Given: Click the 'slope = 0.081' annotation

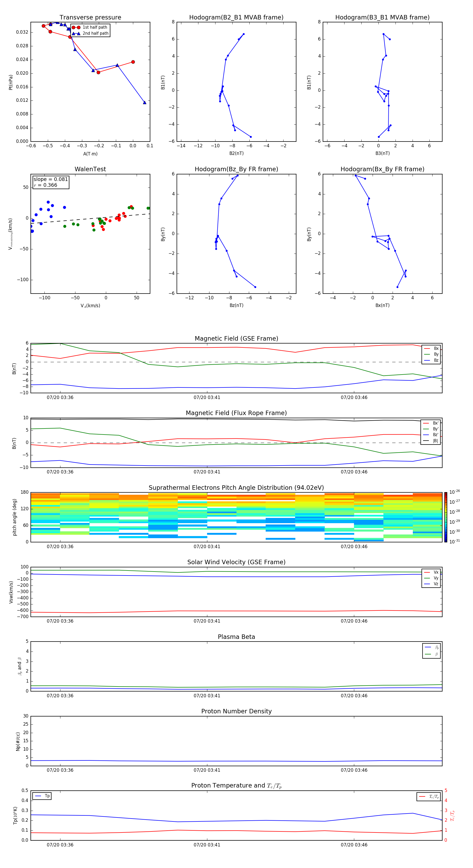Looking at the screenshot, I should point(51,179).
